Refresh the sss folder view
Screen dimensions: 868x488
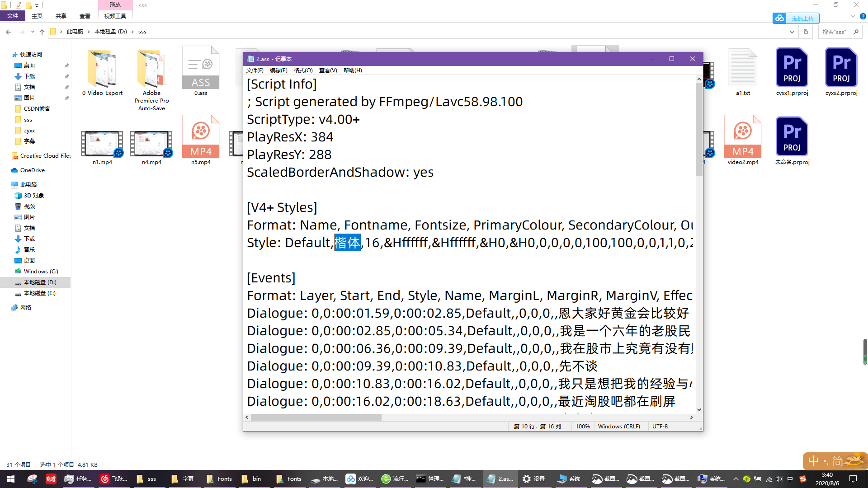pos(806,32)
